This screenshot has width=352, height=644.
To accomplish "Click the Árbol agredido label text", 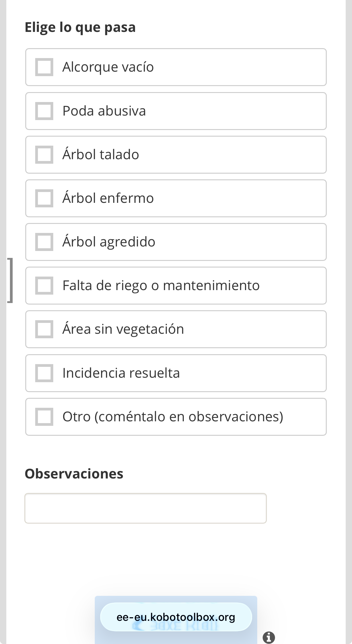I will [109, 242].
